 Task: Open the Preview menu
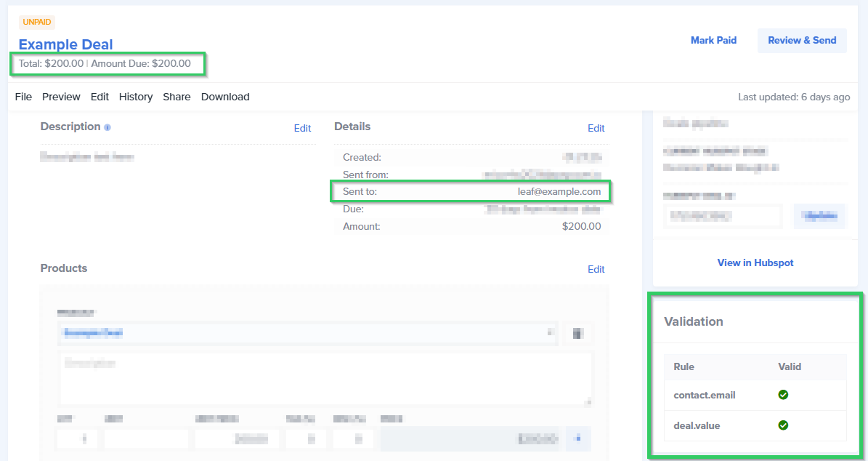(x=61, y=97)
